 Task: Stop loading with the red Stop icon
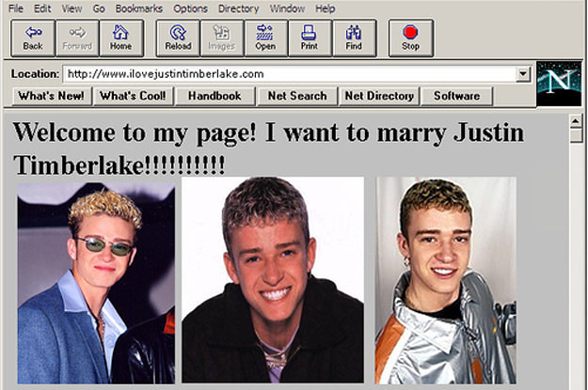point(410,33)
